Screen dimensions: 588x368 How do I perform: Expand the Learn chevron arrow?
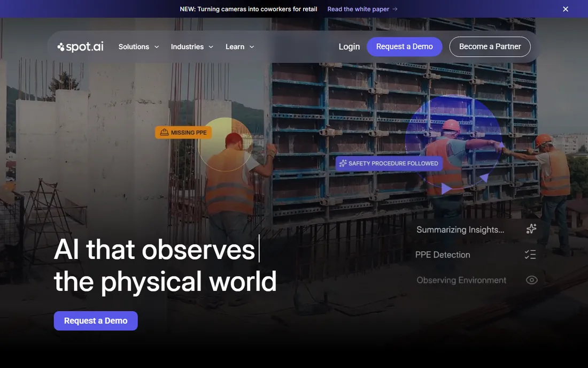(x=252, y=47)
